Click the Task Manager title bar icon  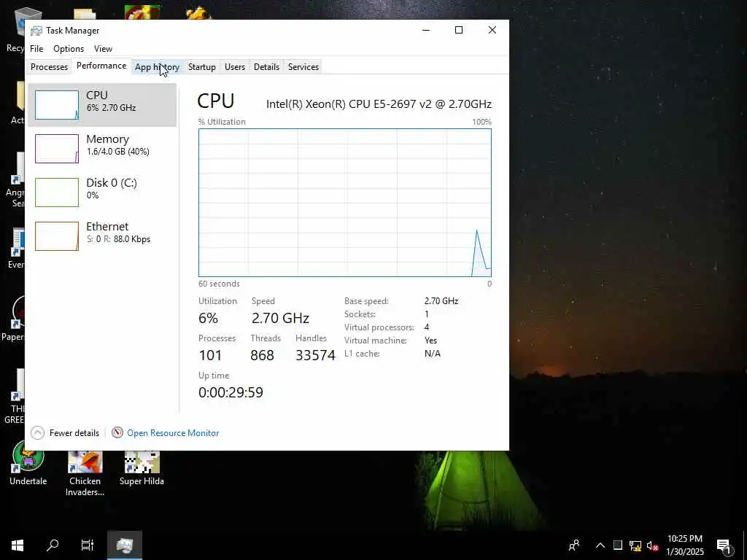(36, 31)
